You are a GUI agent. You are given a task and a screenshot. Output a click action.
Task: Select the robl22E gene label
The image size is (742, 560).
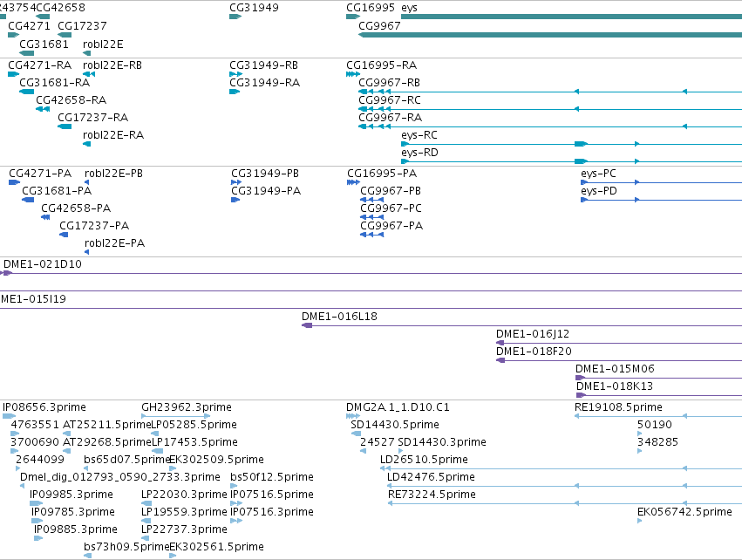[x=103, y=44]
